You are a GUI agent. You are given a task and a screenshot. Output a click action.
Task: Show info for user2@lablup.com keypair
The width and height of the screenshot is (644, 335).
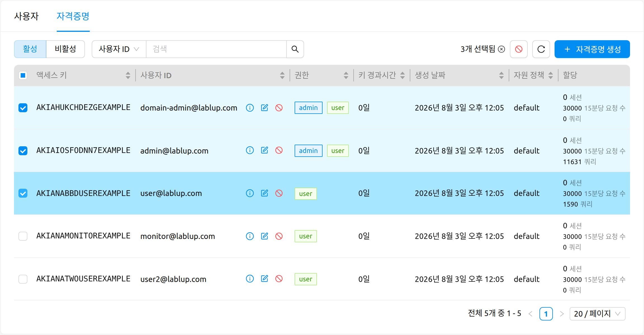[x=250, y=279]
